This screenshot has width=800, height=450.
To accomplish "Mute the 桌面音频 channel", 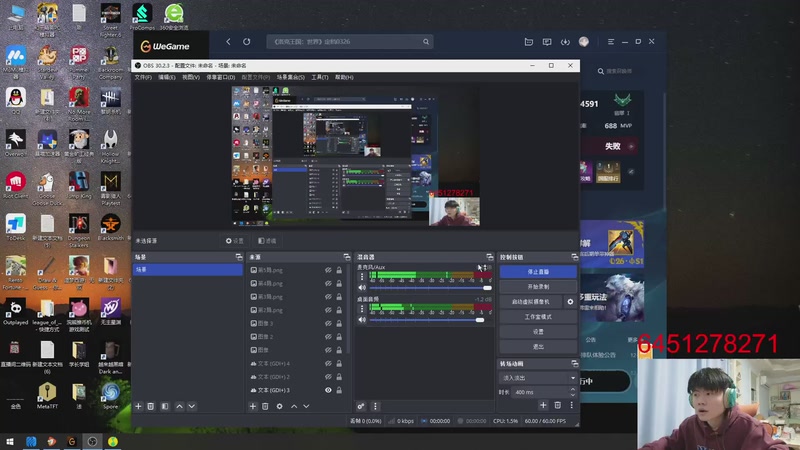I will (362, 320).
